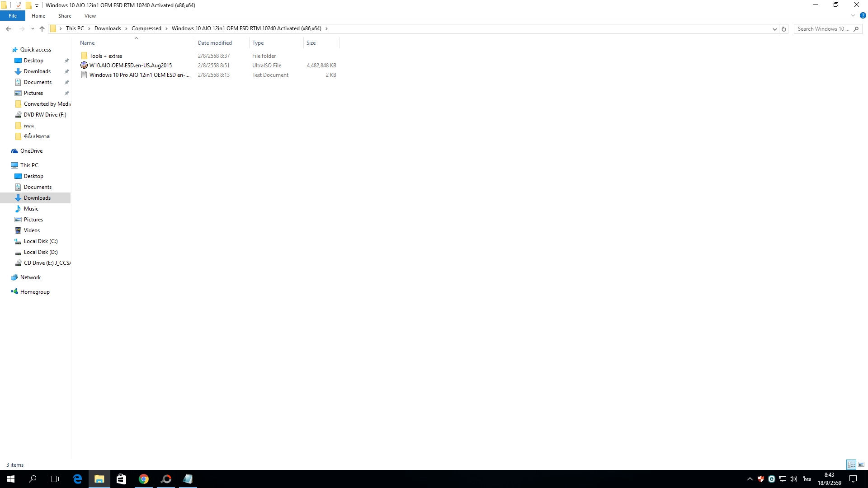
Task: Click the Forward navigation arrow
Action: 22,28
